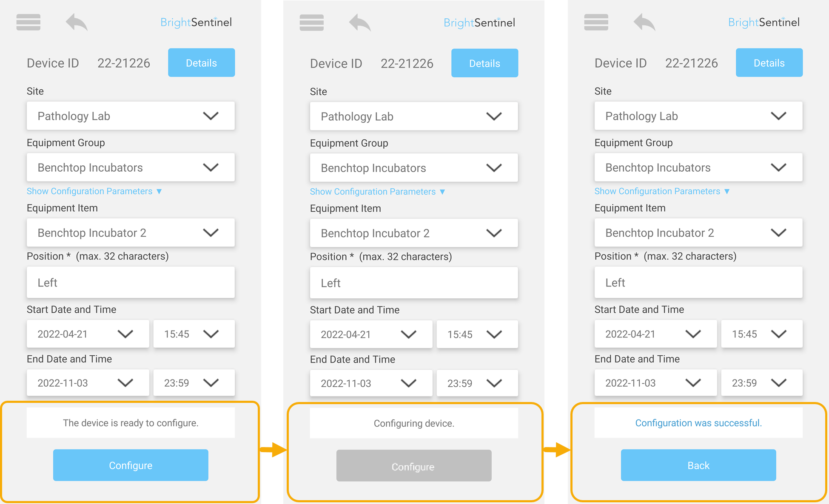Click BrightSentinel logo in left screen

pos(196,22)
